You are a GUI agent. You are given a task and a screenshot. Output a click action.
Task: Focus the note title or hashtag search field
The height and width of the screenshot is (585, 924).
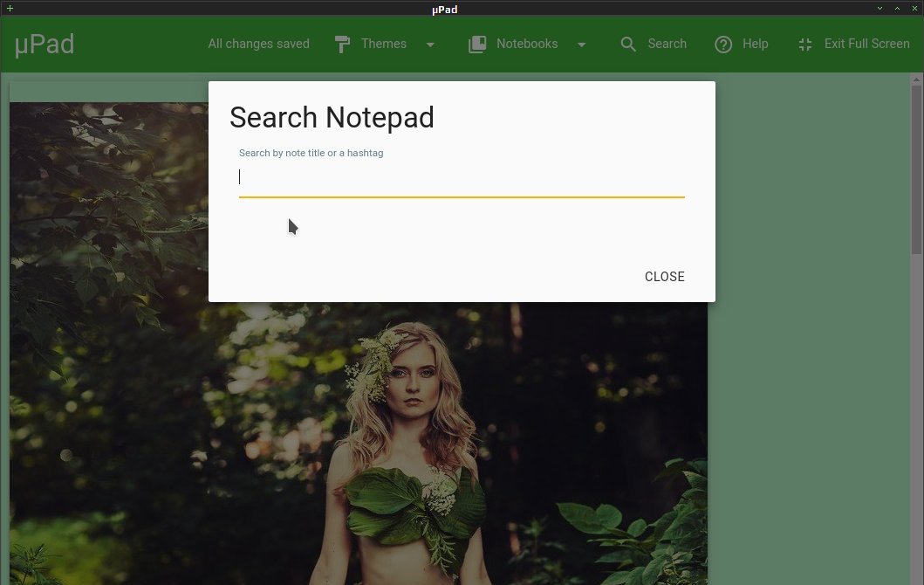tap(462, 177)
